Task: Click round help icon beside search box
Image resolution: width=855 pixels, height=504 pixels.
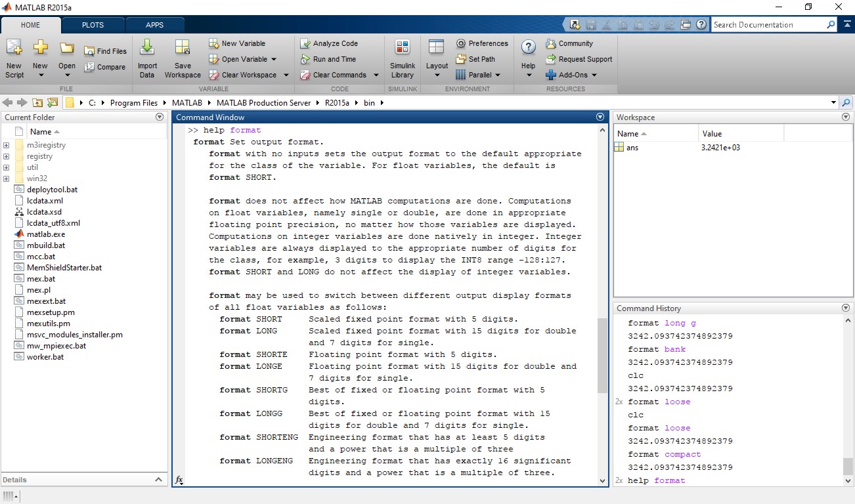Action: 701,25
